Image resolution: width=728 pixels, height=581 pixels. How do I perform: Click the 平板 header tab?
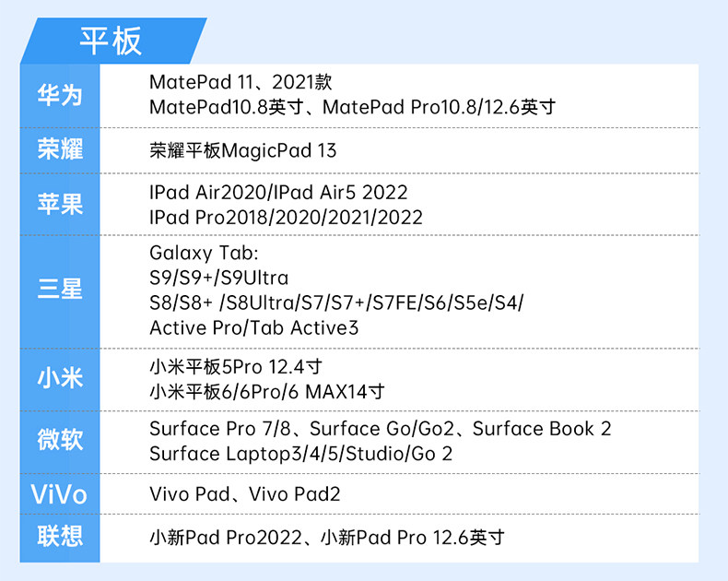pyautogui.click(x=110, y=41)
